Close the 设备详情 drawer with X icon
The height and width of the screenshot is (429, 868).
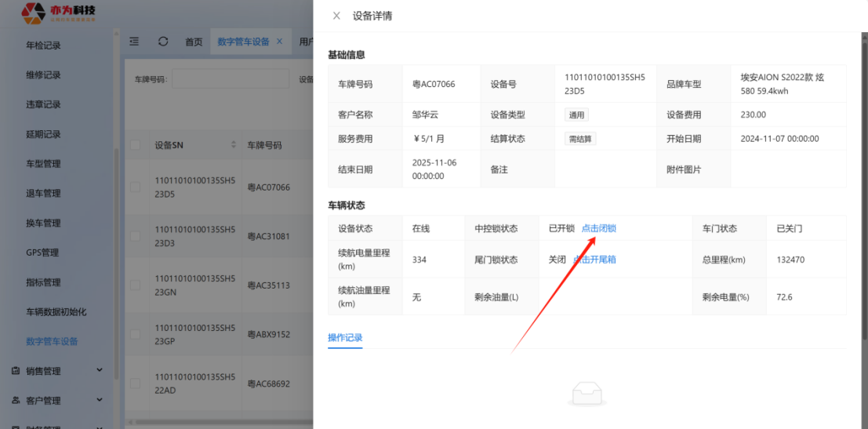tap(336, 16)
